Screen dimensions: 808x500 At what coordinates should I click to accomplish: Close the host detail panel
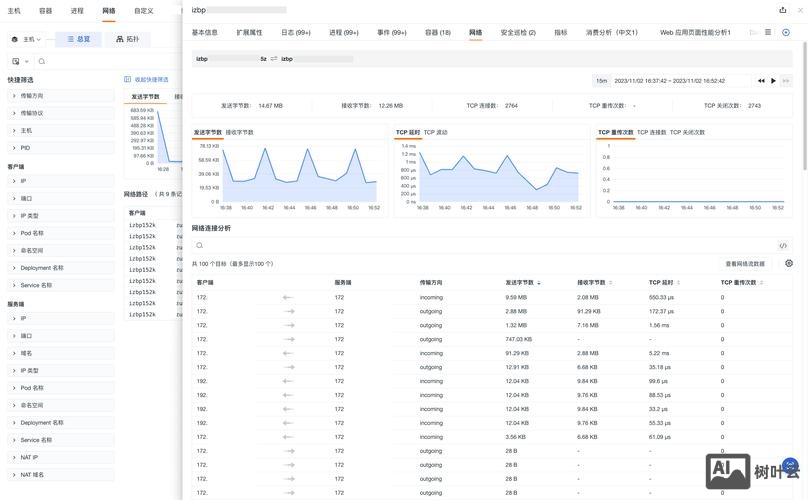point(801,10)
